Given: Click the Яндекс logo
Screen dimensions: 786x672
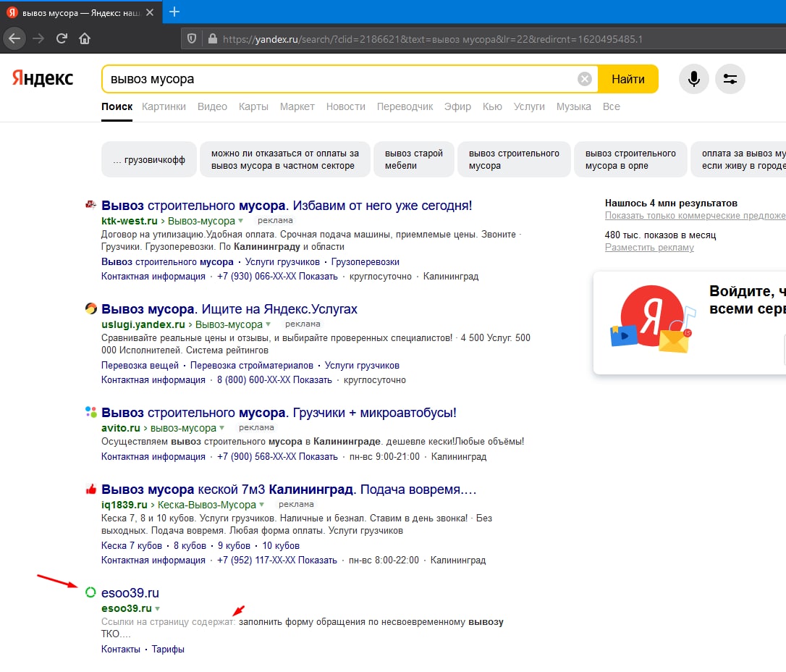Looking at the screenshot, I should pyautogui.click(x=43, y=78).
